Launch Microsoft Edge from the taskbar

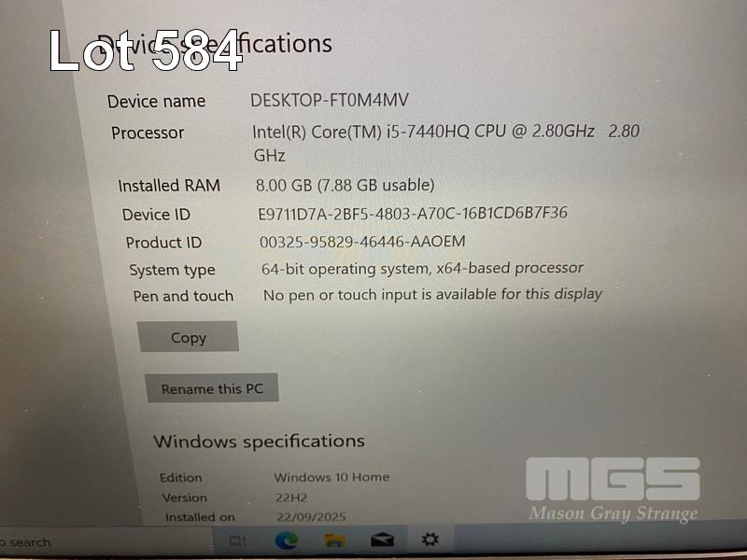[x=287, y=540]
